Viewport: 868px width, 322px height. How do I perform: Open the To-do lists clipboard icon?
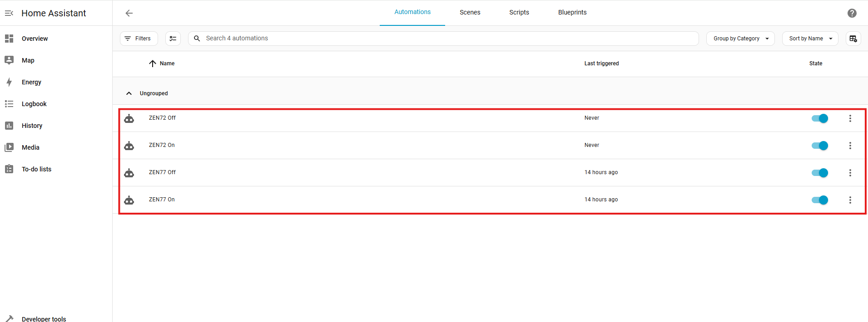pos(9,169)
